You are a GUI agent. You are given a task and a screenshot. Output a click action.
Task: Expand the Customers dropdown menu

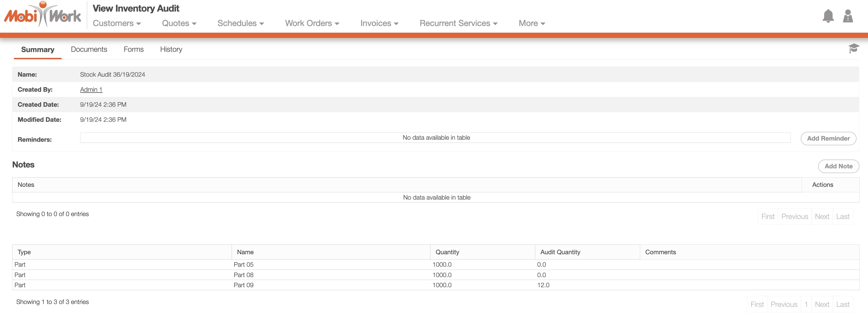pyautogui.click(x=117, y=23)
